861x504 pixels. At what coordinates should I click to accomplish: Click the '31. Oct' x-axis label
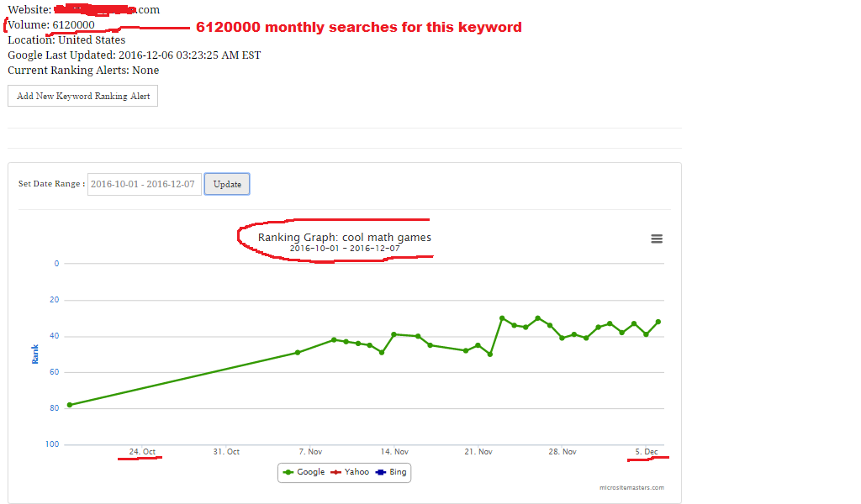pos(226,452)
